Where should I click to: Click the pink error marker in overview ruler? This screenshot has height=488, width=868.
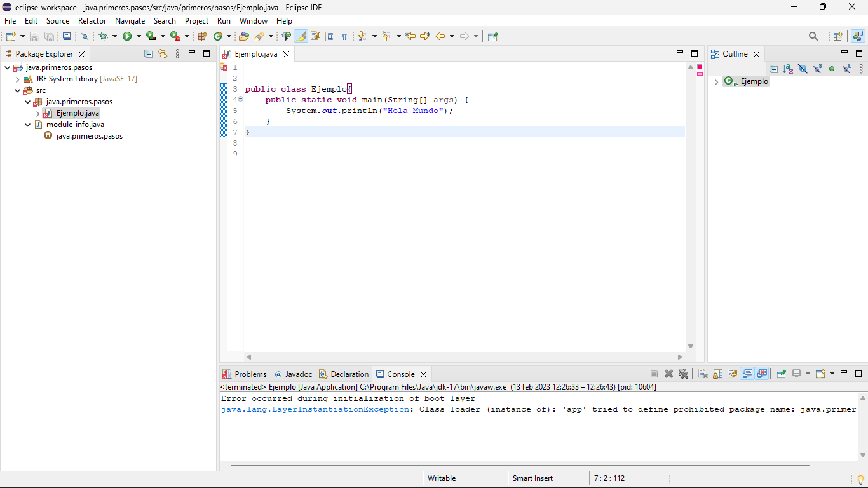[700, 74]
